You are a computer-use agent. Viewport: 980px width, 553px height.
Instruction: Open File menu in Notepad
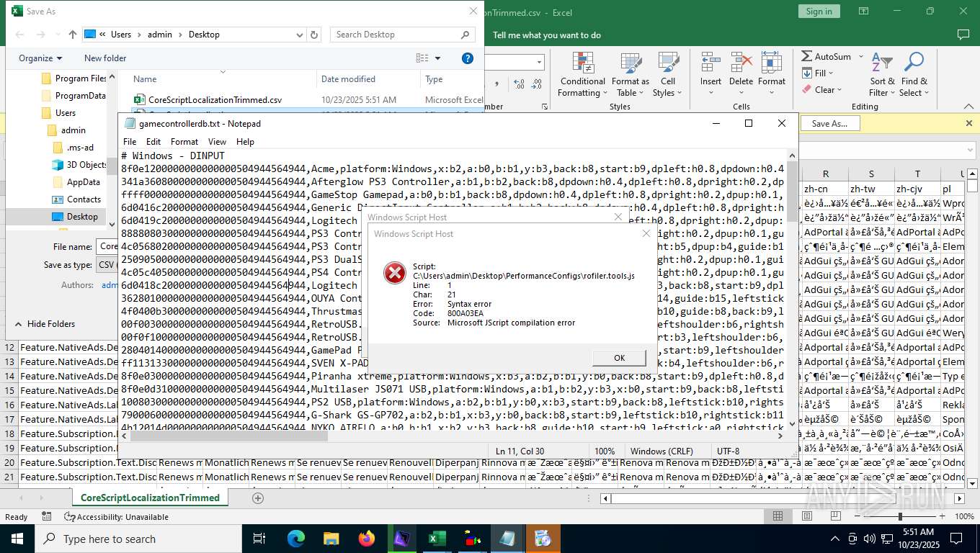(x=130, y=141)
